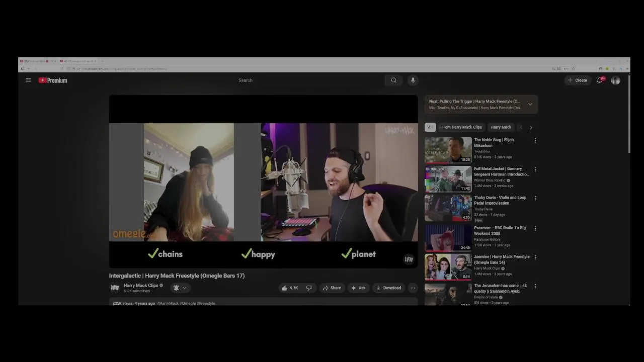Open The Noble Stag Elijah Mikaelson title
Viewport: 644px width, 362px height.
coord(494,143)
